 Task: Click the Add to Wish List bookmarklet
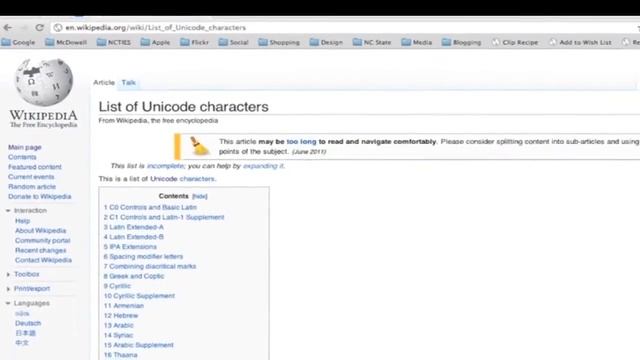coord(580,42)
